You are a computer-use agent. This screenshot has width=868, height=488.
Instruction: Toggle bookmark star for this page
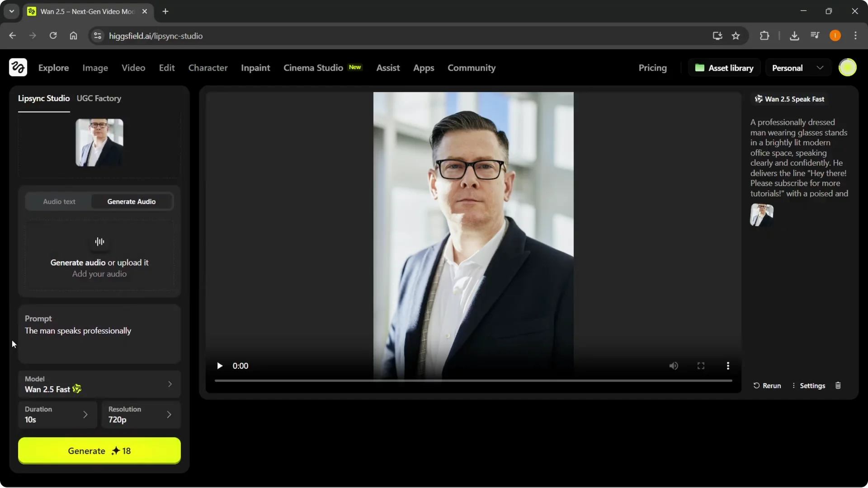736,36
